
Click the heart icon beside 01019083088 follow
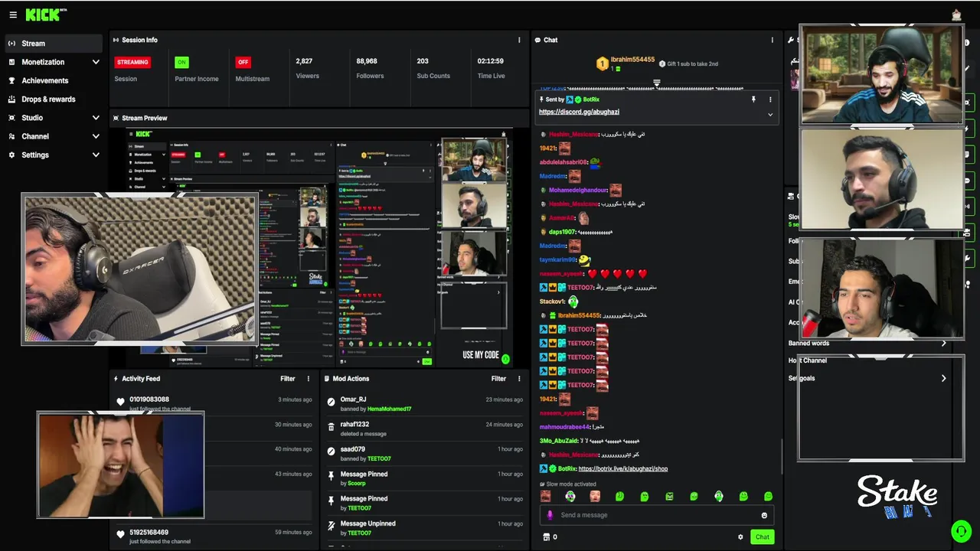(x=120, y=403)
